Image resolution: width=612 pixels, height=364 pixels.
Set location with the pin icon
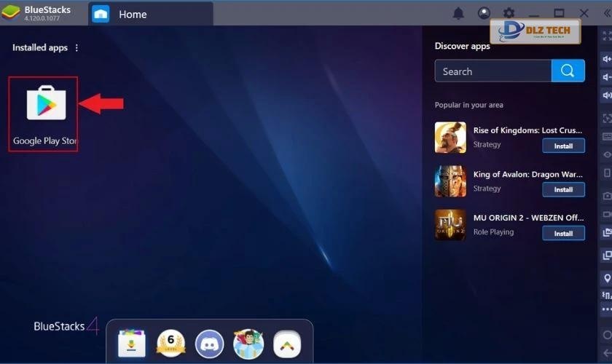click(607, 278)
